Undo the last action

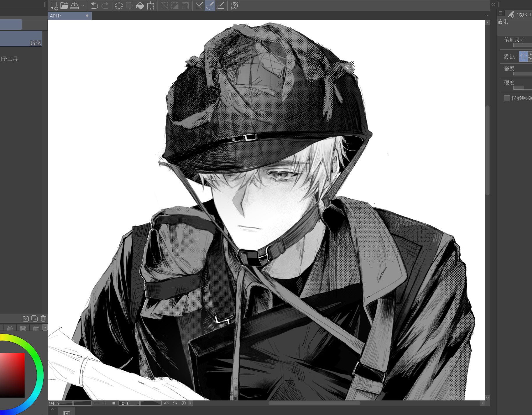pos(94,6)
